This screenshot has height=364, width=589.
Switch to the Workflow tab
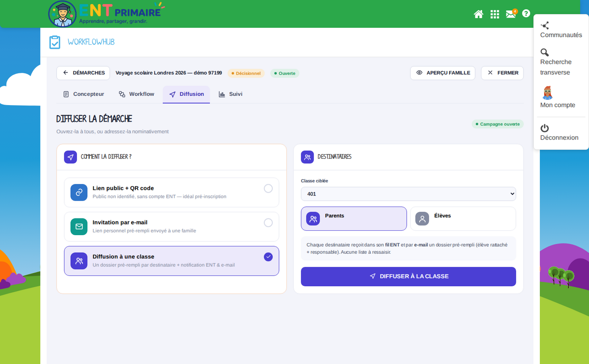coord(136,94)
